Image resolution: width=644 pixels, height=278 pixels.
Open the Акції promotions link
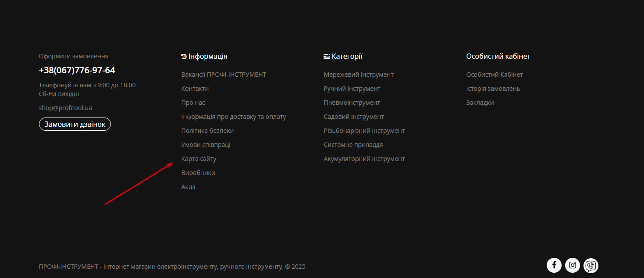point(189,187)
